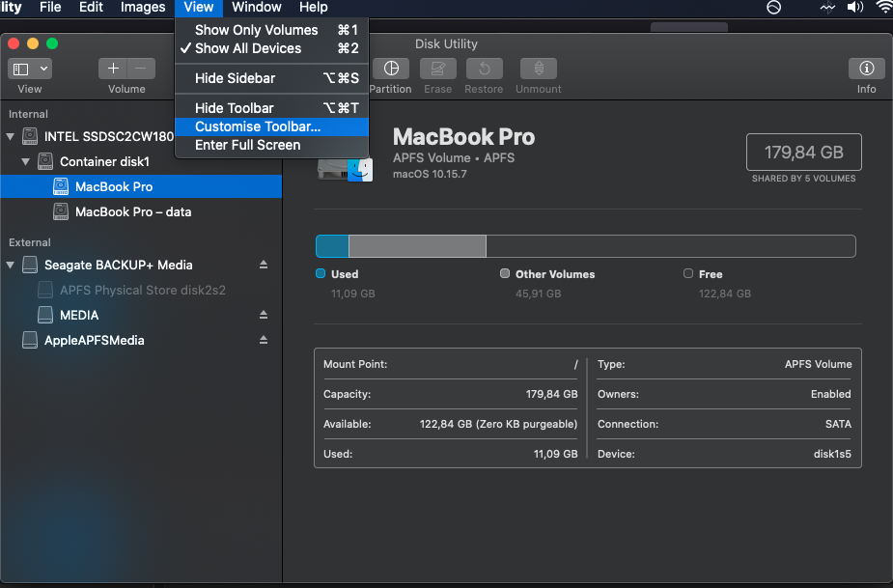Click the grey Other Volumes legend swatch
Image resolution: width=893 pixels, height=588 pixels.
[505, 273]
